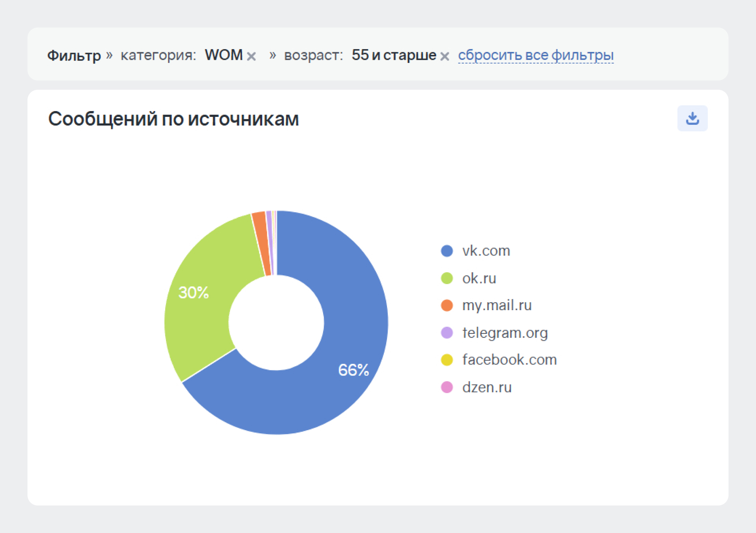Click the WOM category value
The image size is (756, 533).
click(224, 55)
